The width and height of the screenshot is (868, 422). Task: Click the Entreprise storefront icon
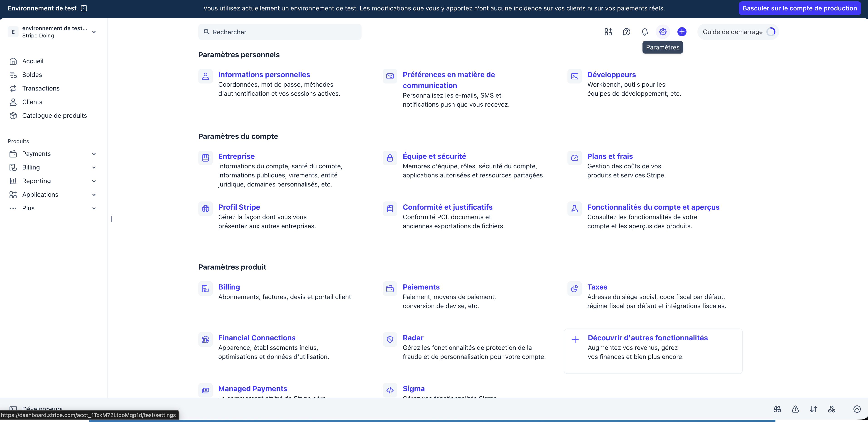206,158
